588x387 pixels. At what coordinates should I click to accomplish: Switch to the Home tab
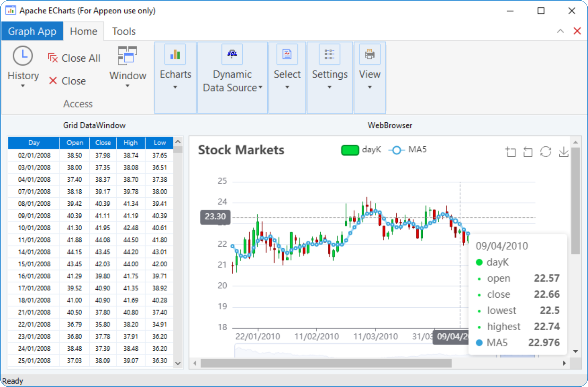point(84,31)
